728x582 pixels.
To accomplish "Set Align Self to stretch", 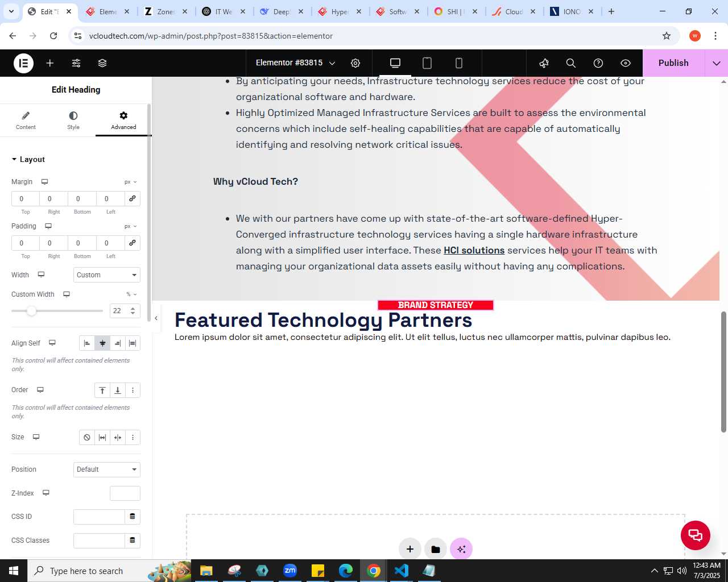I will [x=133, y=343].
